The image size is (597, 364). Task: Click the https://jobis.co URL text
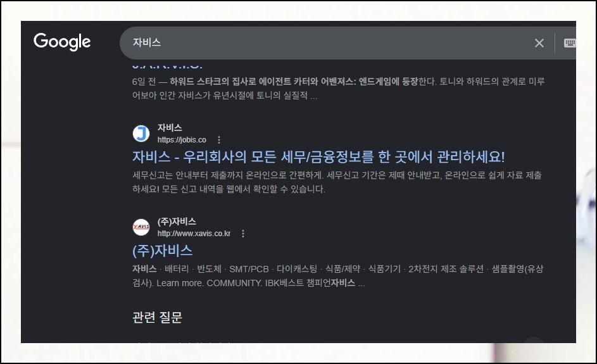182,140
